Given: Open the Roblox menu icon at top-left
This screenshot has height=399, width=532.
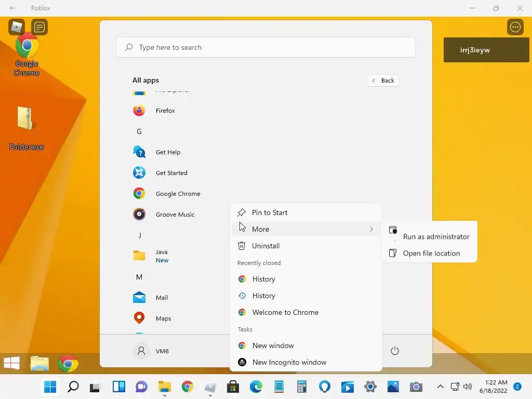Looking at the screenshot, I should (x=17, y=27).
